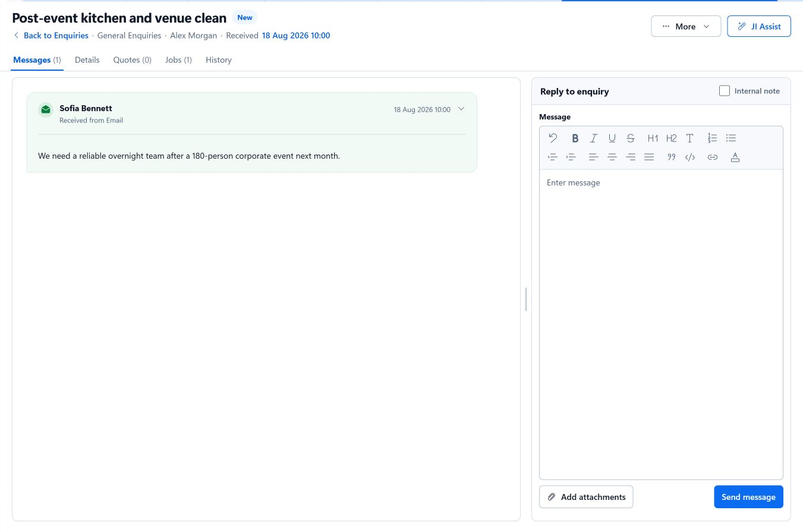Launch JI Assist
This screenshot has height=532, width=803.
click(759, 26)
